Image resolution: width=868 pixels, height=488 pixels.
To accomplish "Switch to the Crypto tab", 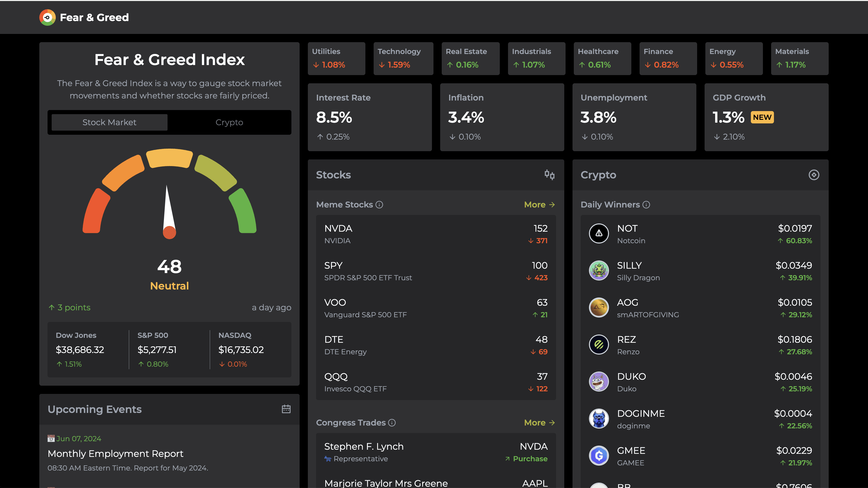I will 229,122.
